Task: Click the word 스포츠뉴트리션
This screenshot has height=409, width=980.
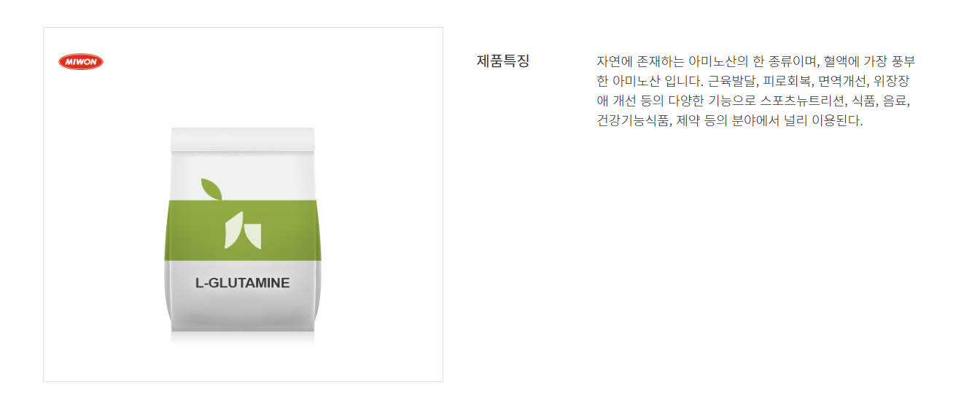Action: point(803,101)
